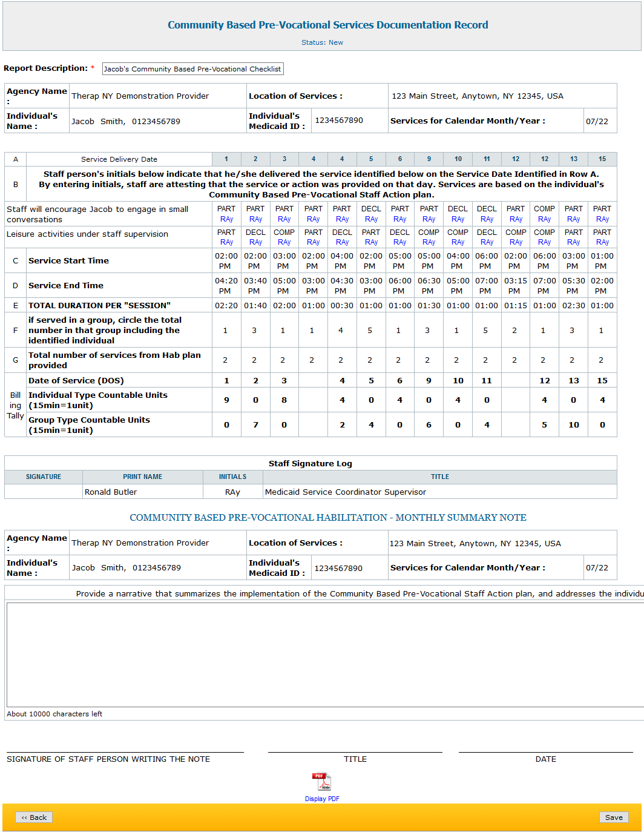Click the Adobe PDF icon
The image size is (644, 832).
pyautogui.click(x=321, y=782)
